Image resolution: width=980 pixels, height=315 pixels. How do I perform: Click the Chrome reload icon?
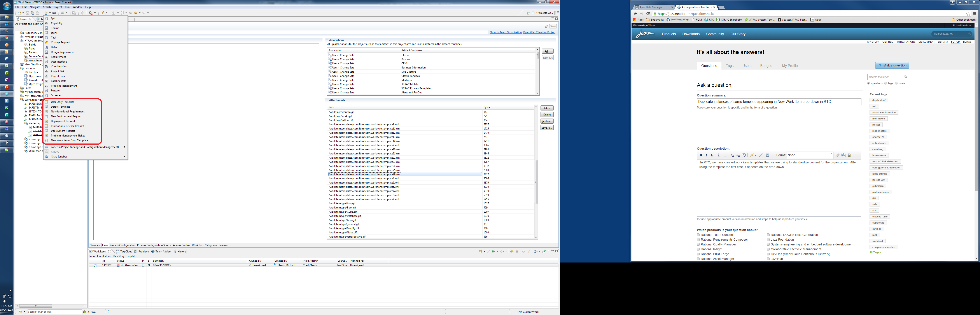648,14
